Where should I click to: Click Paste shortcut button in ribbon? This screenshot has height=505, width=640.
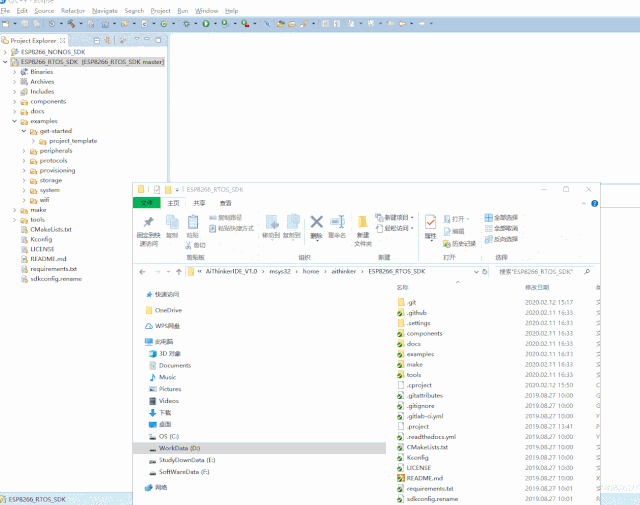tap(231, 228)
